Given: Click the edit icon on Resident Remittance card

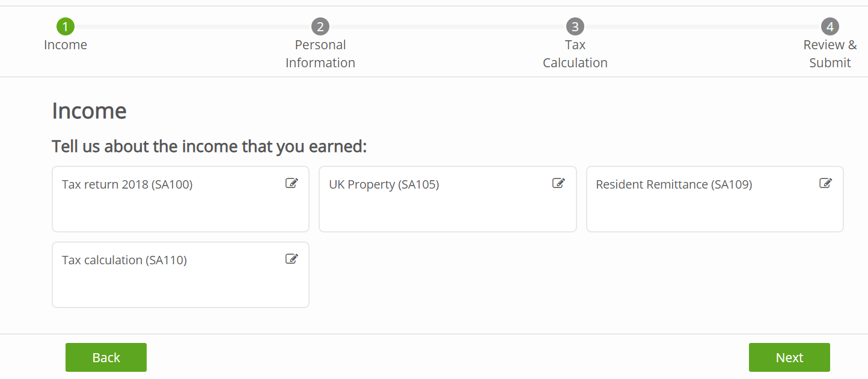Looking at the screenshot, I should click(825, 184).
